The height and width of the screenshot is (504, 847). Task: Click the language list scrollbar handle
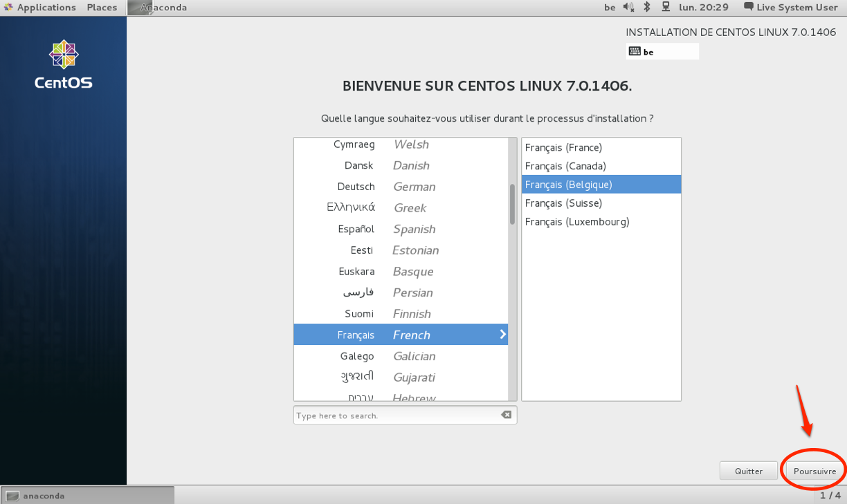[x=513, y=204]
